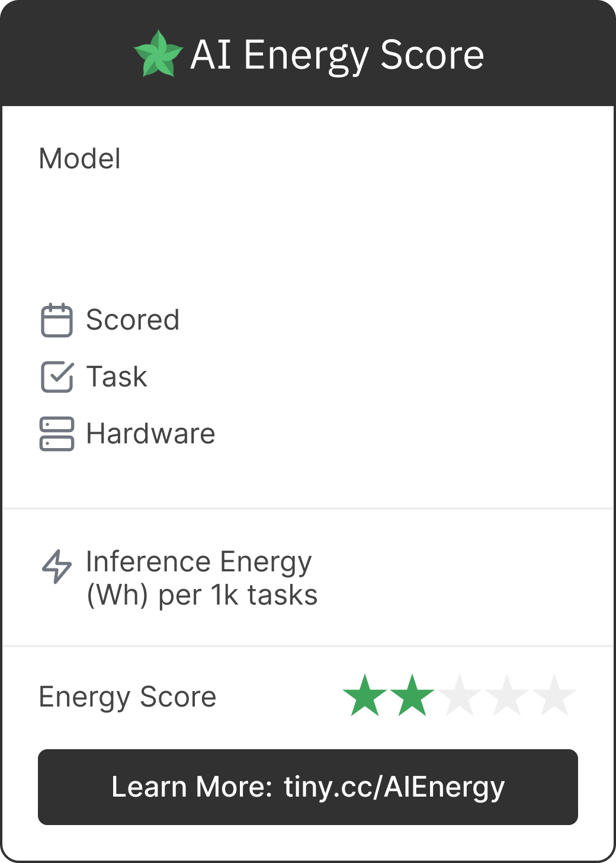The width and height of the screenshot is (616, 863).
Task: Select the second green rating star
Action: [x=412, y=696]
